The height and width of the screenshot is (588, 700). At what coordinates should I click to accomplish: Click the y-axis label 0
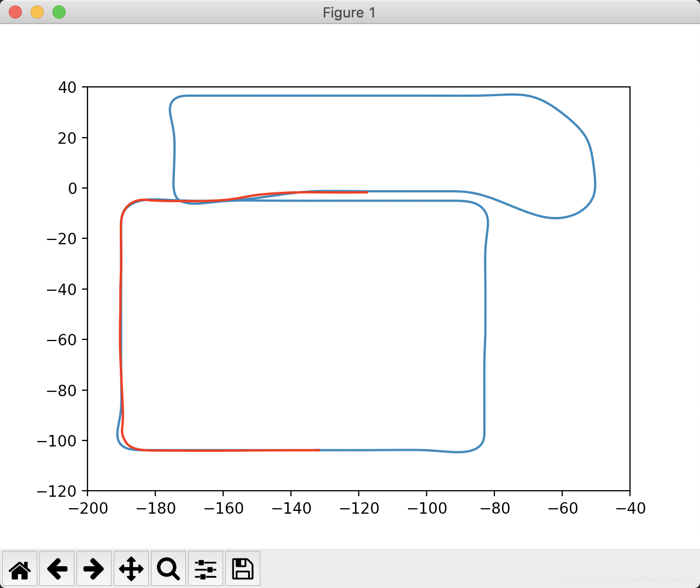click(73, 189)
